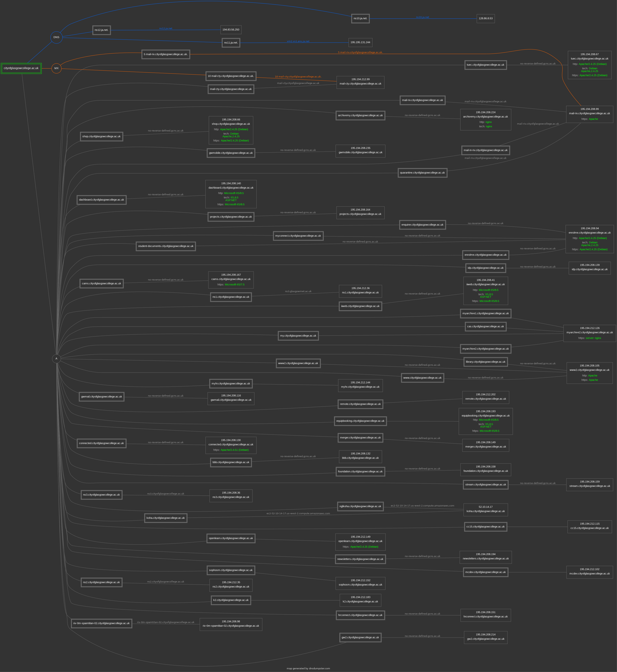
Task: Select the ns1.cityofglasgowcollege.ac.uk host node
Action: coord(231,297)
